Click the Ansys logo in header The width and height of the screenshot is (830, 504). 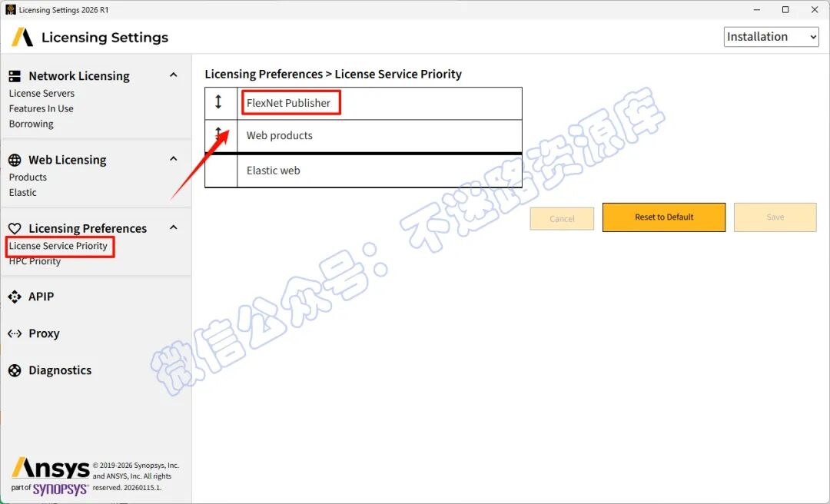[x=22, y=37]
